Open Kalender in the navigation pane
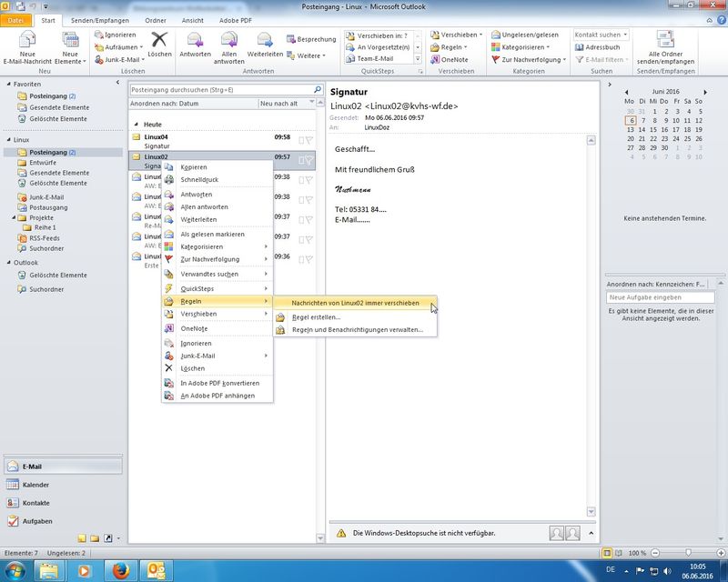The width and height of the screenshot is (728, 582). coord(36,485)
